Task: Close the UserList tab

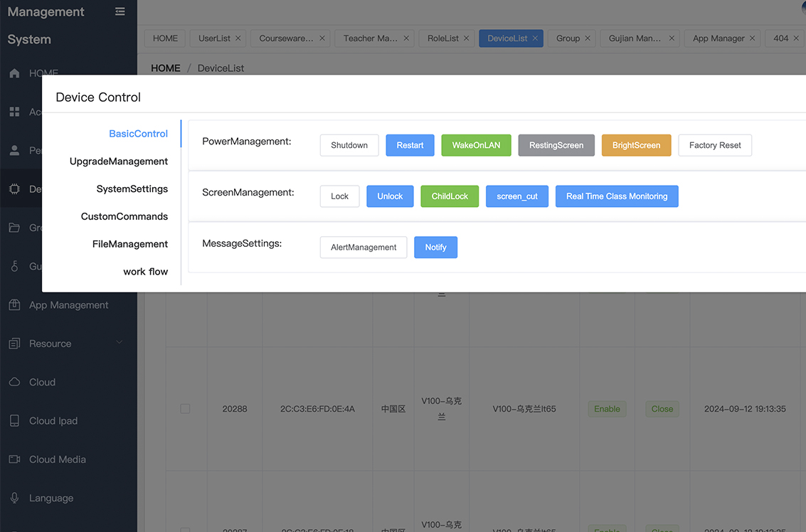Action: coord(238,38)
